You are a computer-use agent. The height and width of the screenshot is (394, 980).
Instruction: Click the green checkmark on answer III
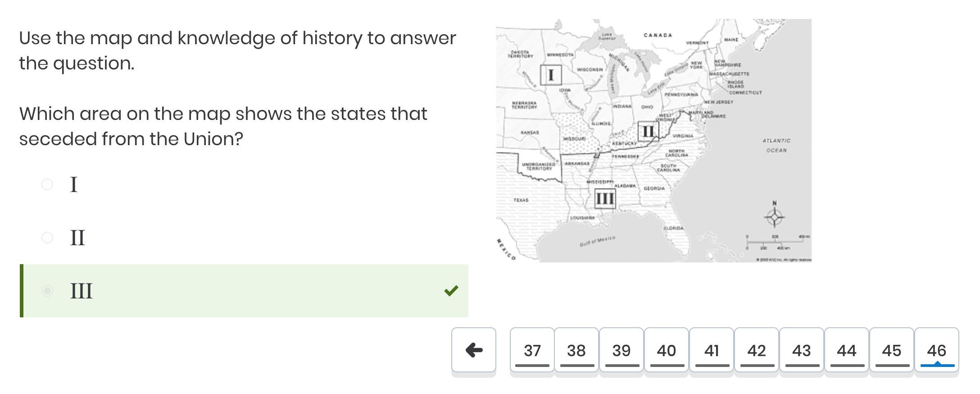tap(451, 291)
